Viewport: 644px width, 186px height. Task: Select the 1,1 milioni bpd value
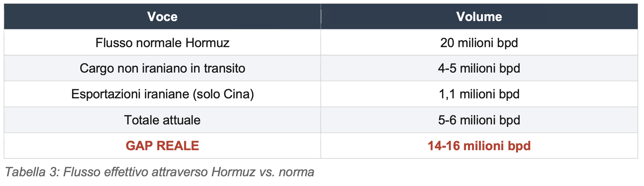coord(479,94)
